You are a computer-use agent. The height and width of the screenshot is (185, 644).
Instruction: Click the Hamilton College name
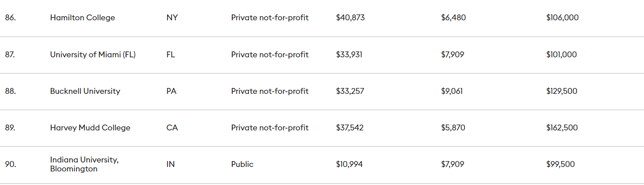click(82, 18)
